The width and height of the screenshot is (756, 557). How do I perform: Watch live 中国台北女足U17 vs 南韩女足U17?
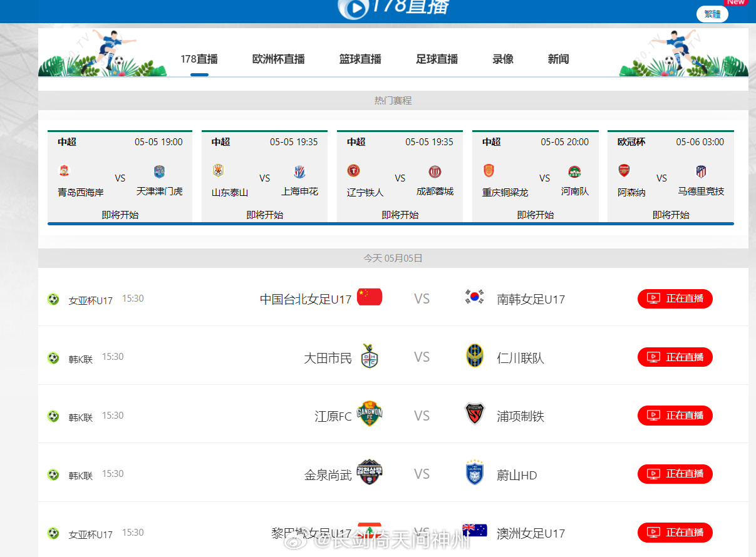pyautogui.click(x=675, y=299)
